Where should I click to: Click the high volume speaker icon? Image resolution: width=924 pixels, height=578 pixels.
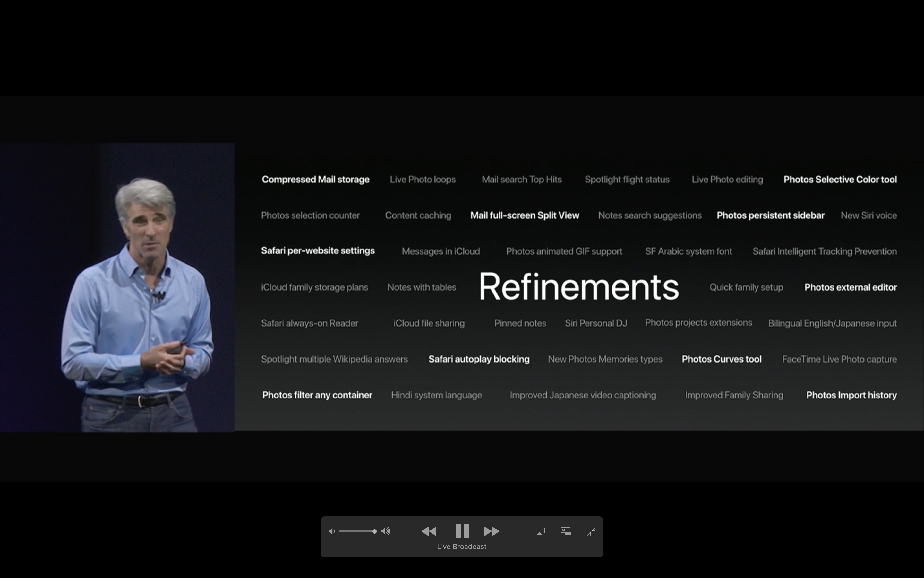(386, 531)
